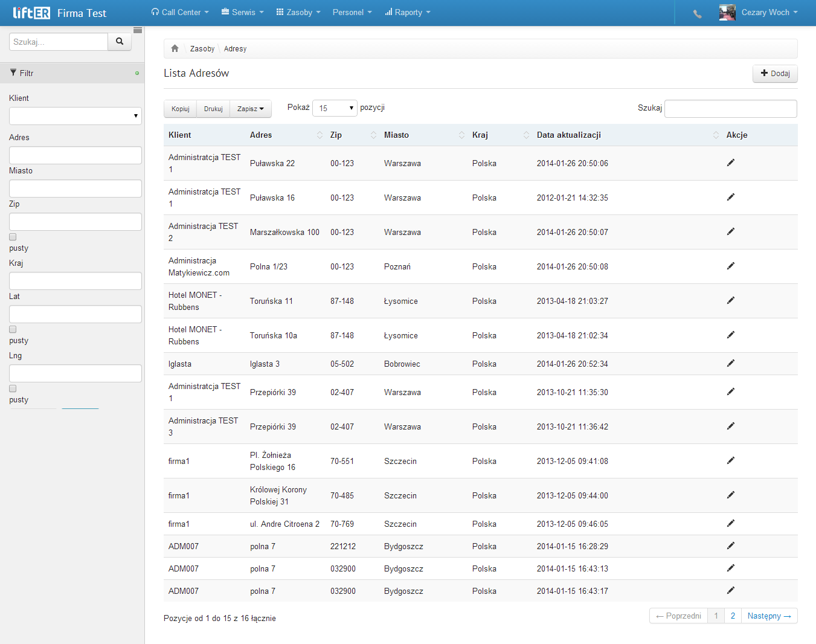
Task: Collapse the Filtr panel header
Action: (x=72, y=73)
